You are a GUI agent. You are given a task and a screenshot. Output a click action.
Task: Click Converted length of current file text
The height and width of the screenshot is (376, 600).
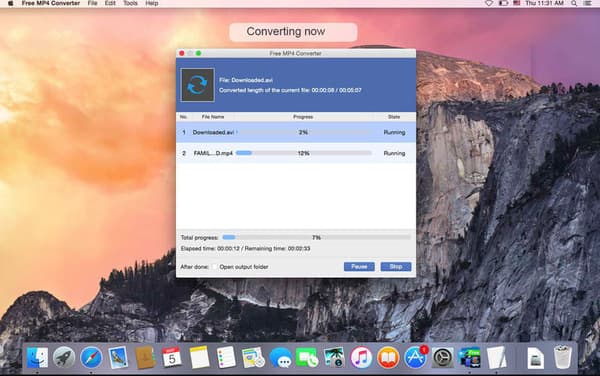pos(290,90)
